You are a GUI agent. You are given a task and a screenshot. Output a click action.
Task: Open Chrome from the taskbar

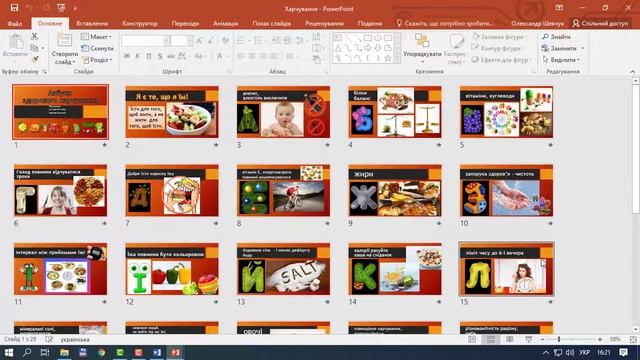102,352
